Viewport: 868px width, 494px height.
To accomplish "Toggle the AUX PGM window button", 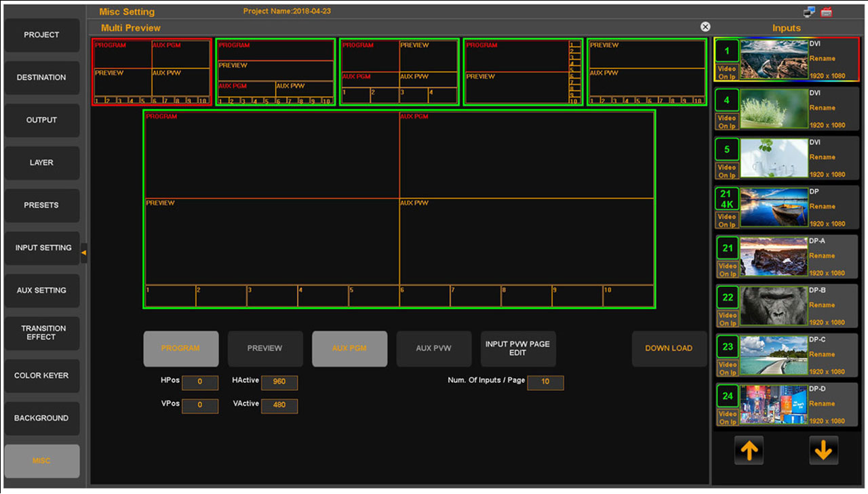I will click(349, 348).
